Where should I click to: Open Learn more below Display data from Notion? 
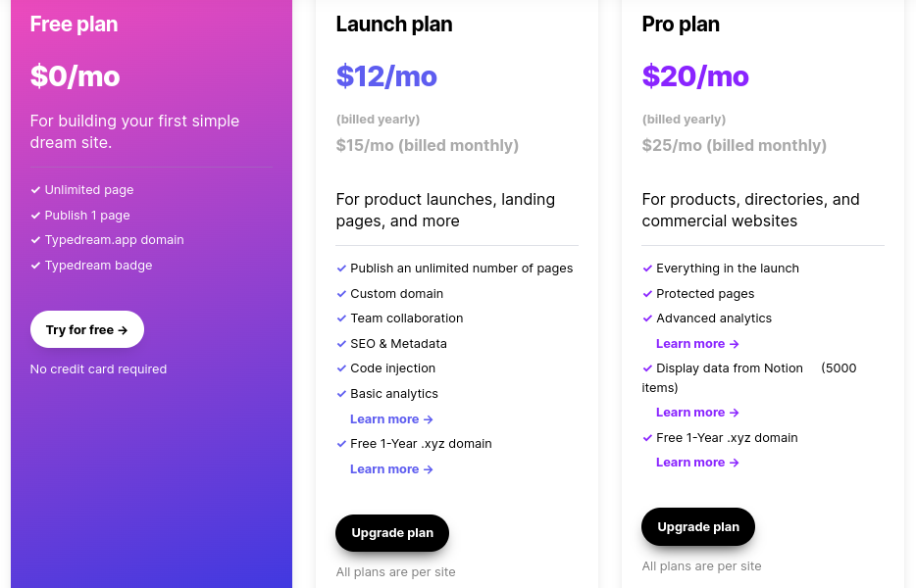coord(697,413)
